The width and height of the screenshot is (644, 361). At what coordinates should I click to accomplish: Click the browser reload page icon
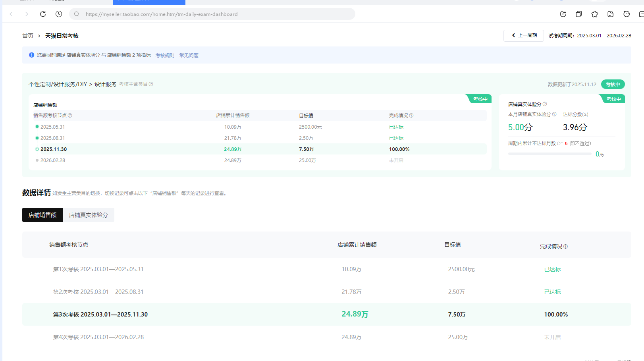point(43,14)
